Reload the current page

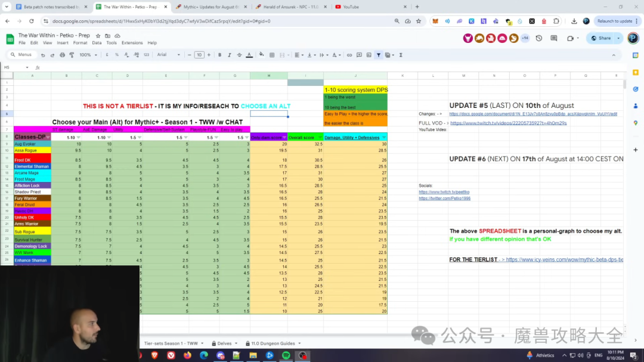31,21
